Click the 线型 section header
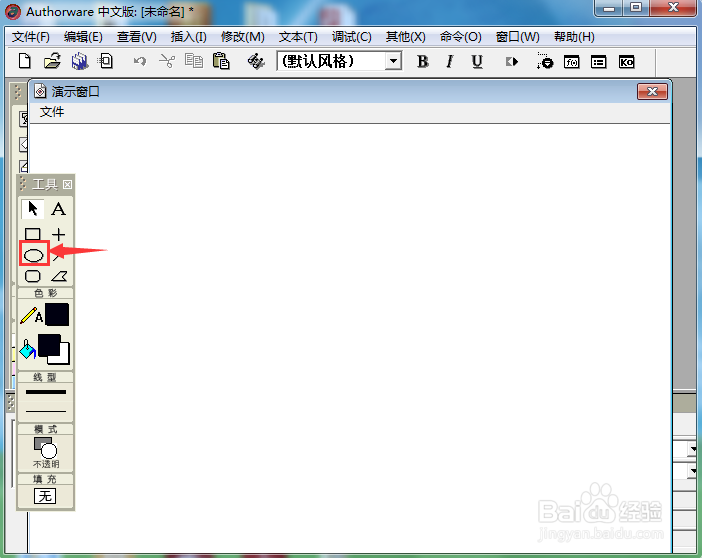The height and width of the screenshot is (558, 702). (45, 377)
